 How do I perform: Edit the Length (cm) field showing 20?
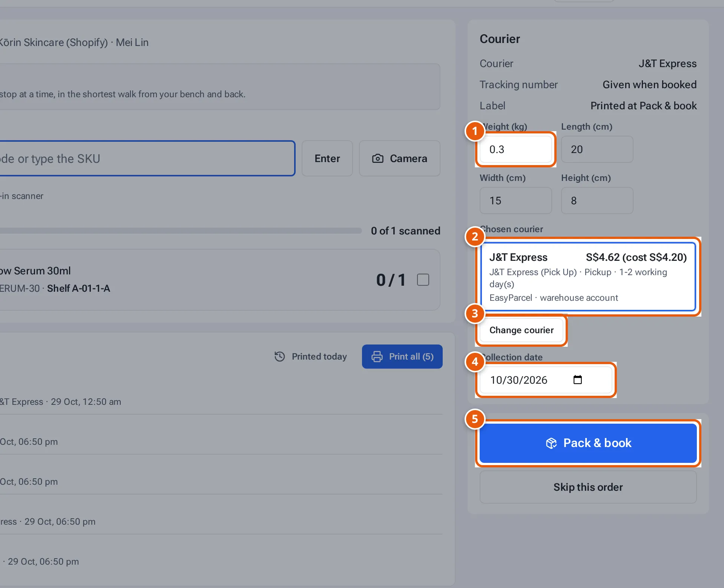tap(597, 149)
